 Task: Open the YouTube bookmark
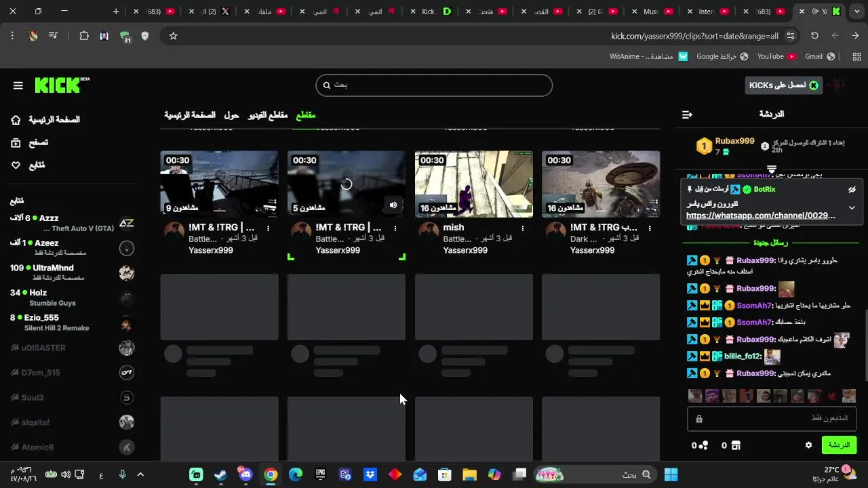coord(776,56)
